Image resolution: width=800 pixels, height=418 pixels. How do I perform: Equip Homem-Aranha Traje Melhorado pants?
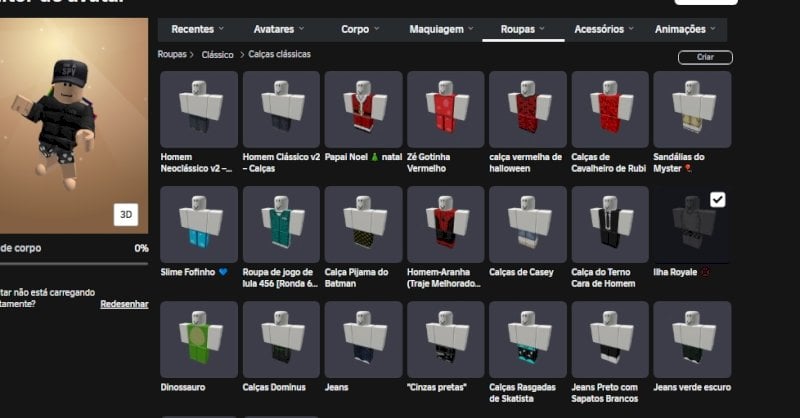tap(445, 225)
